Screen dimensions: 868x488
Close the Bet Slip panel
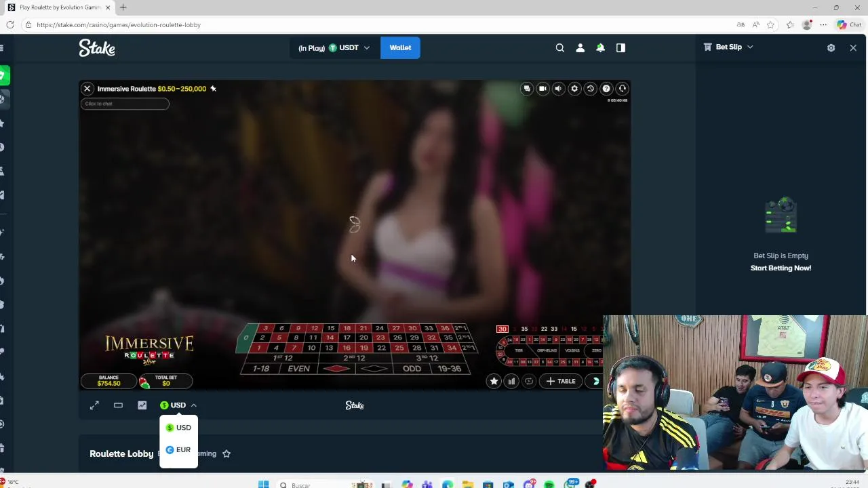853,48
